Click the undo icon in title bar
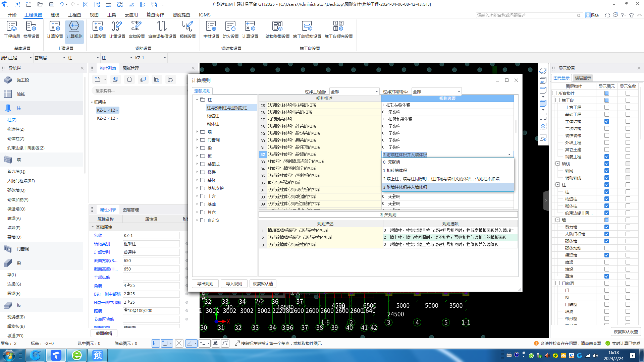 61,4
